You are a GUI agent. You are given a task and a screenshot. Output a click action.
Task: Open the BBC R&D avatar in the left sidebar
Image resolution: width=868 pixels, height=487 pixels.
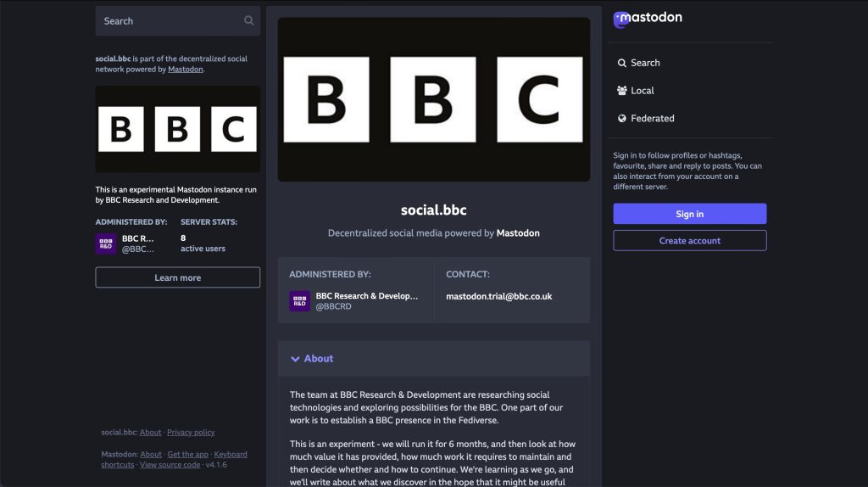pyautogui.click(x=106, y=243)
